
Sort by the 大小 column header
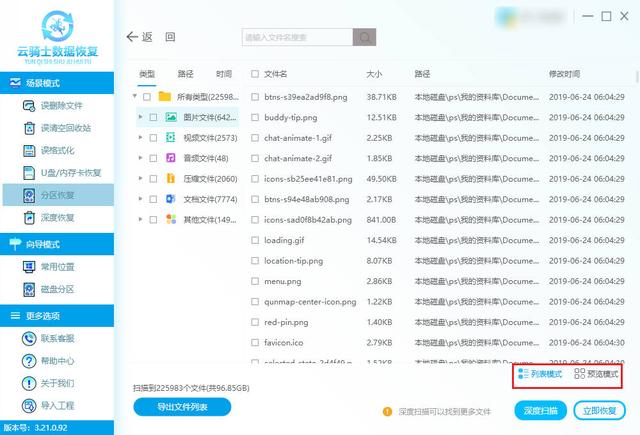(x=374, y=74)
